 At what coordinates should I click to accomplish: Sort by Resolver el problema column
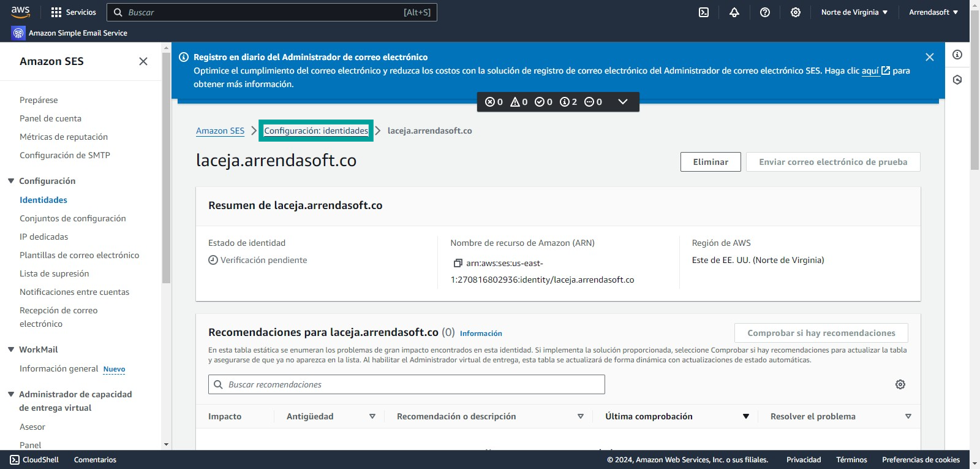(x=908, y=416)
